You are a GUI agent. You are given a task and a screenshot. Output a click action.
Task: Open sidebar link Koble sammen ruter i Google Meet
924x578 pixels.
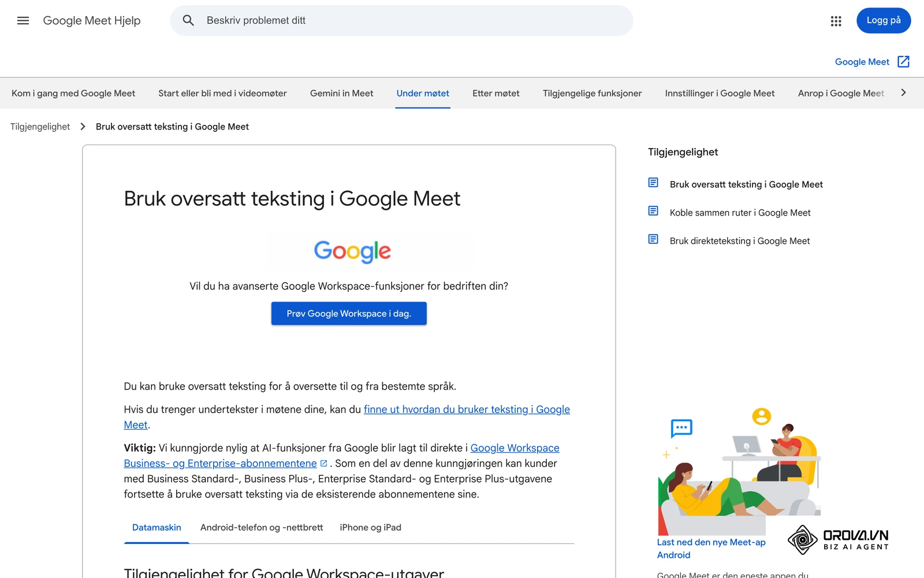[x=740, y=213]
